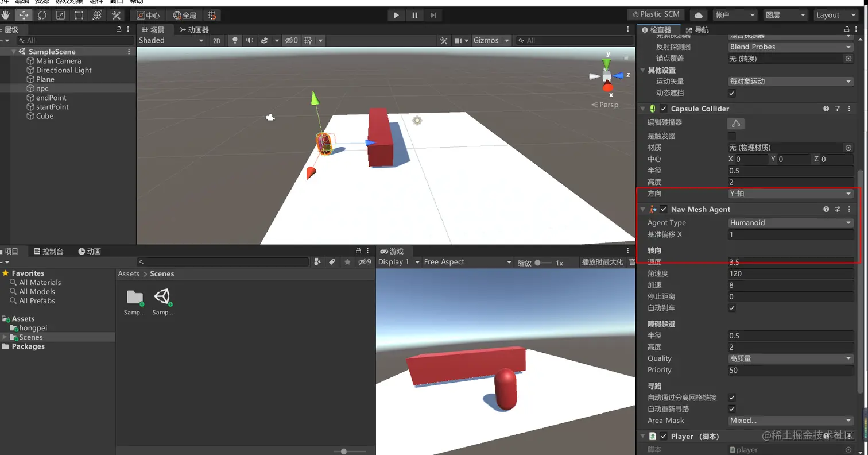
Task: Toggle scene grid visibility icon
Action: [x=308, y=40]
